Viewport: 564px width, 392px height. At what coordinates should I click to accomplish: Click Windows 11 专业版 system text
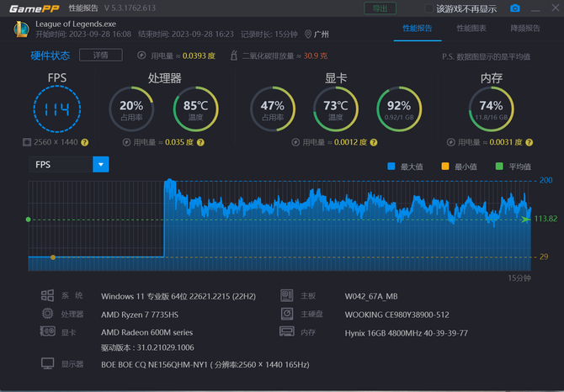pos(178,296)
